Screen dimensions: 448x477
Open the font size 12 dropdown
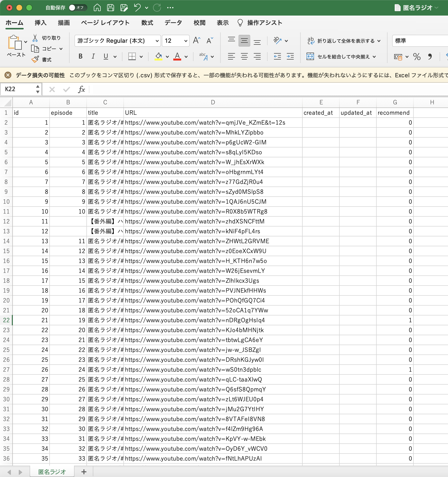point(176,41)
